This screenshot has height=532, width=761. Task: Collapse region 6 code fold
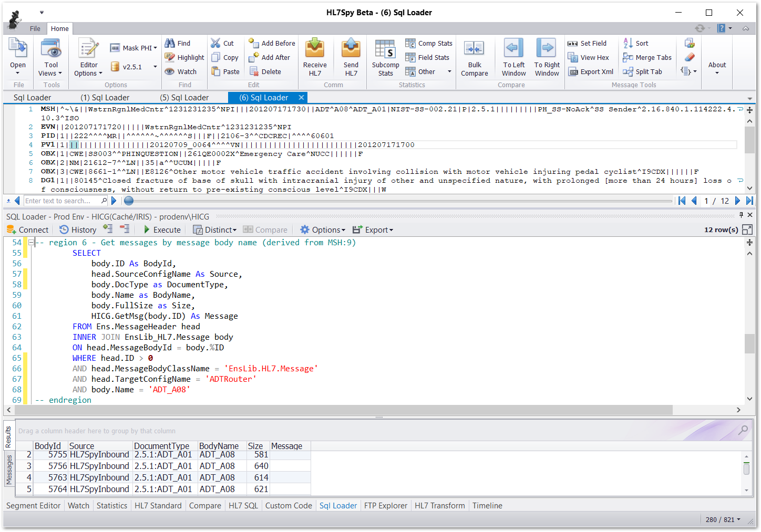pyautogui.click(x=31, y=242)
